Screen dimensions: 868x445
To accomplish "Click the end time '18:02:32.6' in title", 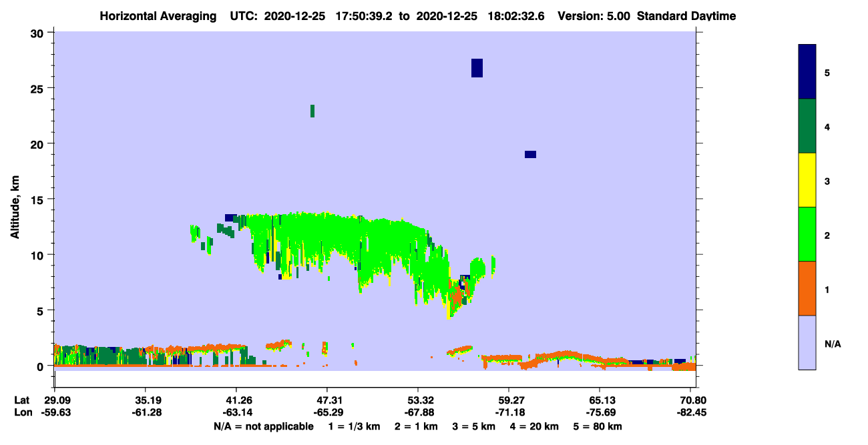I will pyautogui.click(x=517, y=16).
